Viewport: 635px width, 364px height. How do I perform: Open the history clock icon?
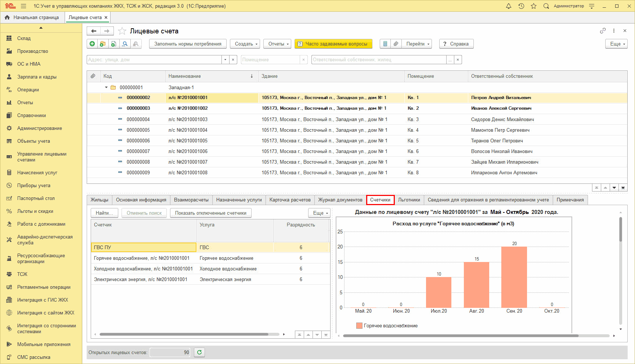(x=521, y=6)
